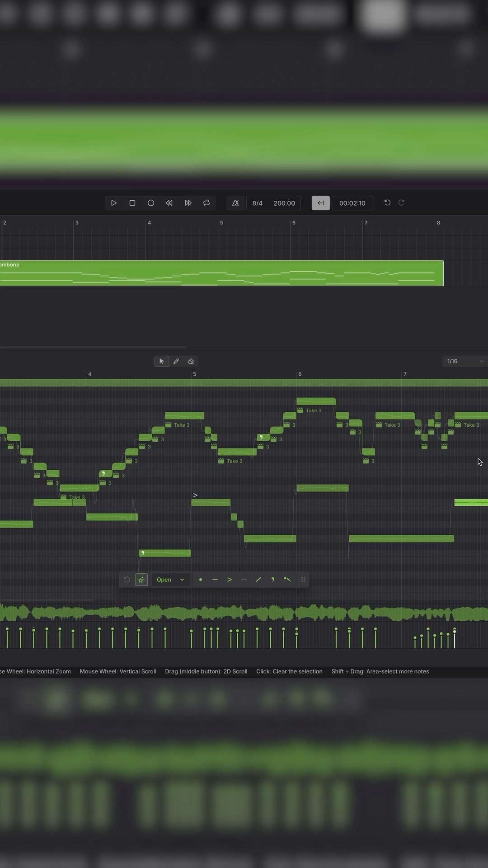Select the long low note spanning bar 6 to 7
This screenshot has width=488, height=868.
point(401,538)
